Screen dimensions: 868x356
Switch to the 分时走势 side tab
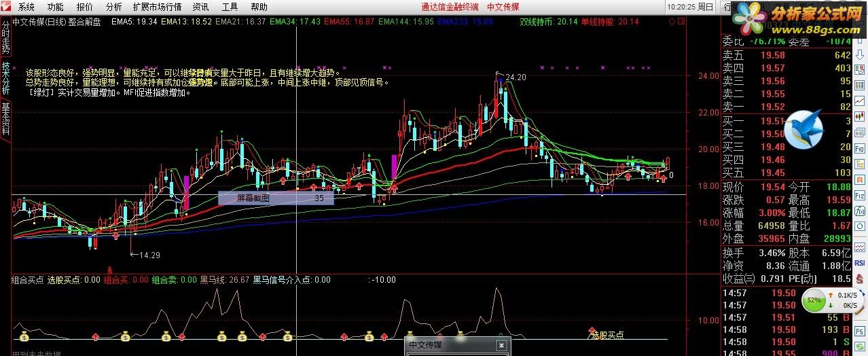[5, 38]
